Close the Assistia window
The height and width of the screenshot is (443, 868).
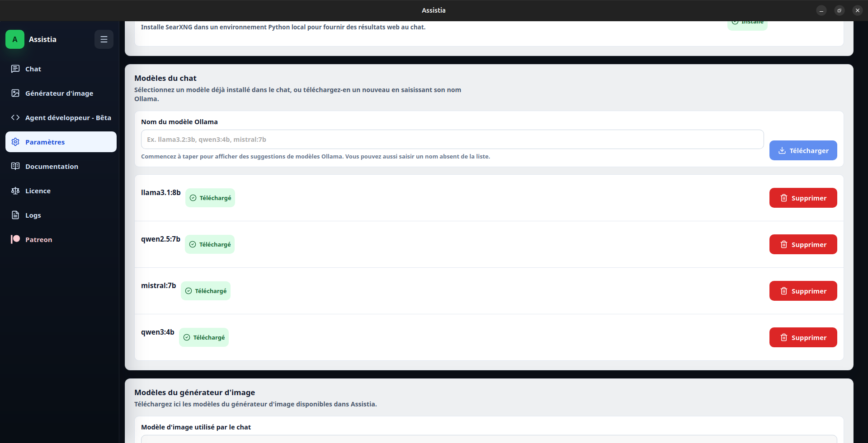(x=858, y=10)
